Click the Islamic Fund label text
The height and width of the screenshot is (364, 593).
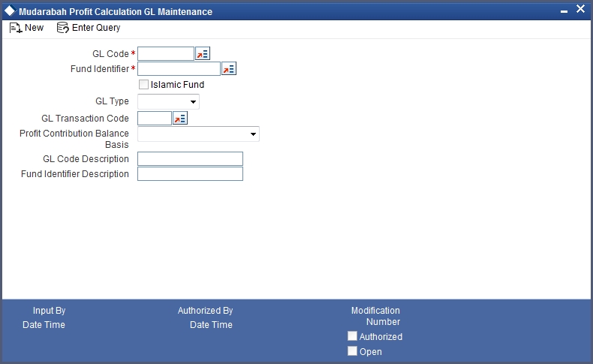click(x=177, y=85)
